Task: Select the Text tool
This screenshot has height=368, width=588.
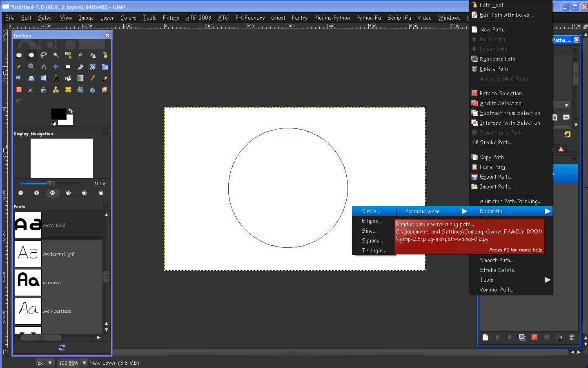Action: [56, 78]
